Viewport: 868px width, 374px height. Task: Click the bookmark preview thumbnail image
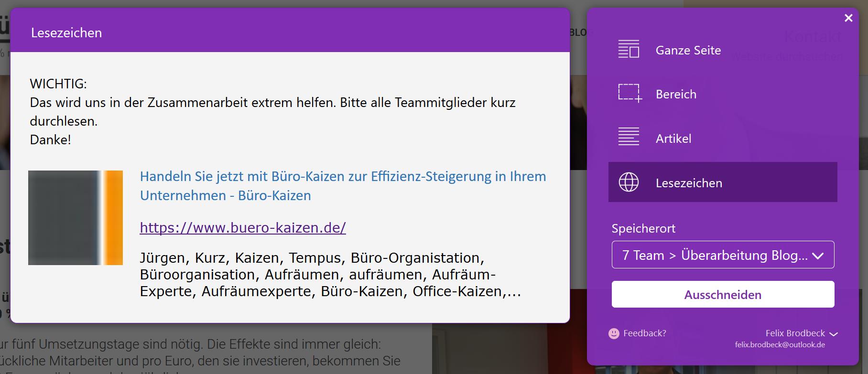pos(76,217)
